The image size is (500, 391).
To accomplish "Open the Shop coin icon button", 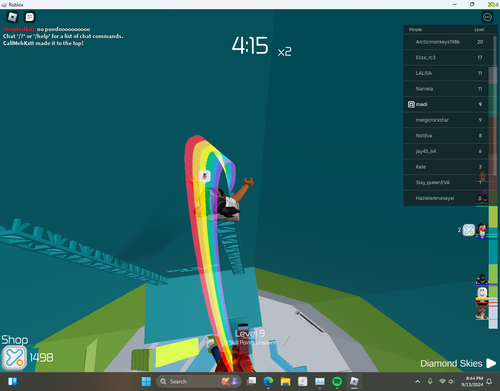I will tap(14, 358).
